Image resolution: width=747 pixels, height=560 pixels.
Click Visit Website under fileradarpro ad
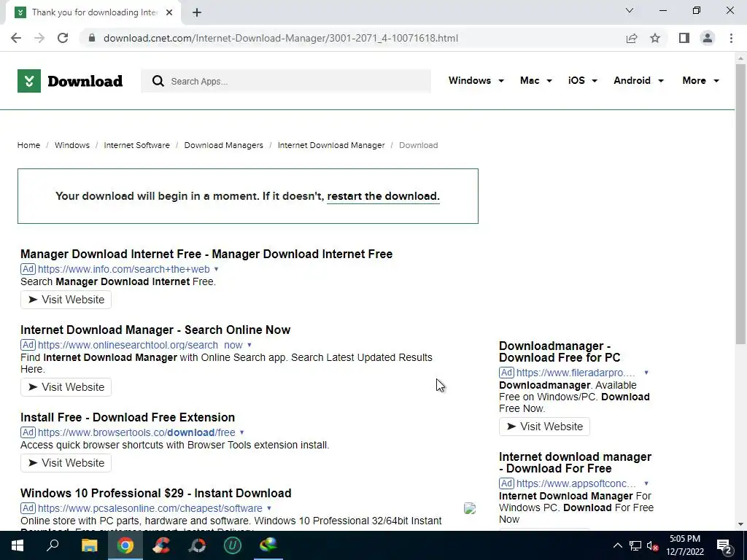[x=544, y=427]
